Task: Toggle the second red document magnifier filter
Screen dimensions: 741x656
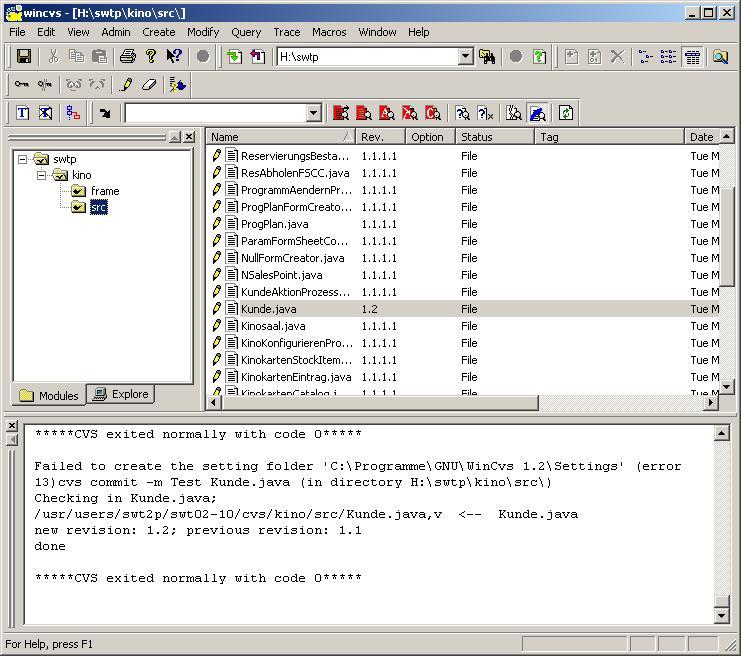Action: tap(364, 113)
